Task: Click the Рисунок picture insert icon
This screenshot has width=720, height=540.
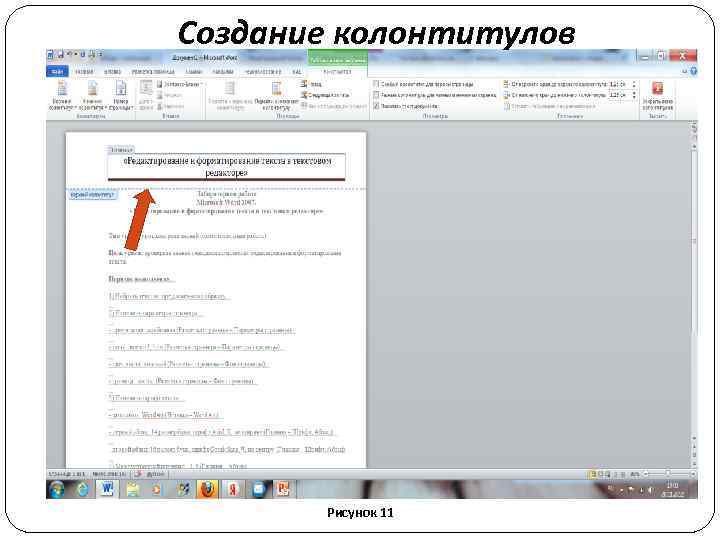Action: point(169,96)
